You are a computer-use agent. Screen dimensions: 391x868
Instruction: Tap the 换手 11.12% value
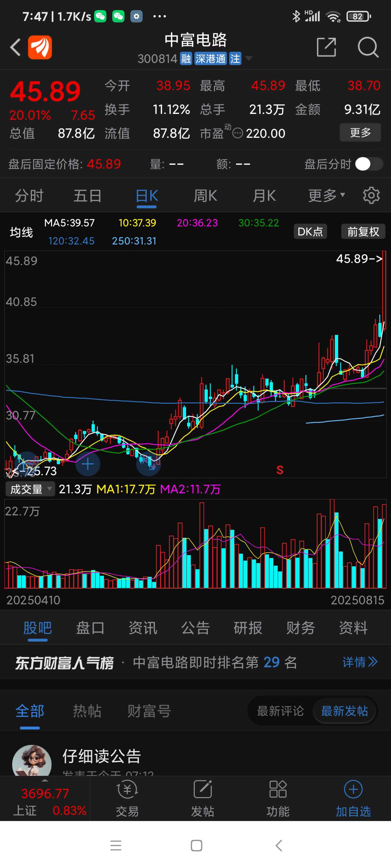point(171,109)
